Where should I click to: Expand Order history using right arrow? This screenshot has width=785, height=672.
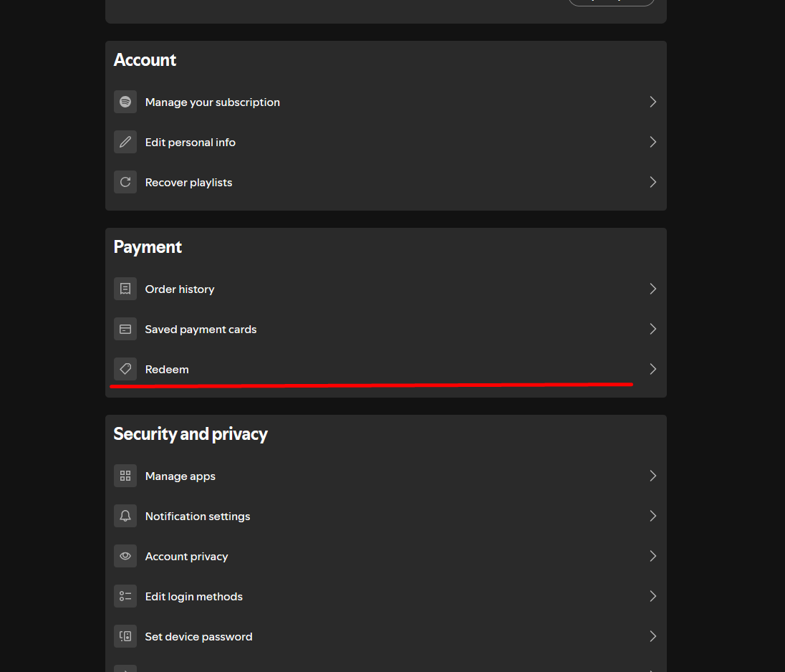(x=652, y=289)
